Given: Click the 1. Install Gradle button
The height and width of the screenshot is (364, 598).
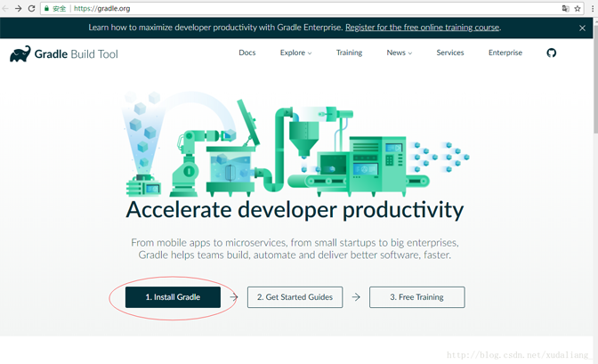Looking at the screenshot, I should [x=173, y=297].
